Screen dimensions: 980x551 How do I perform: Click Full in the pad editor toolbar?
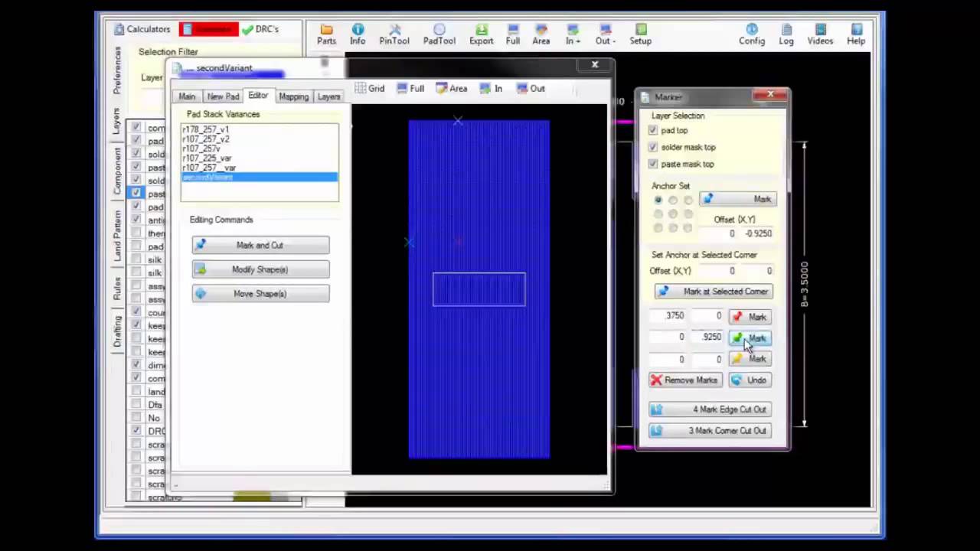[x=410, y=88]
